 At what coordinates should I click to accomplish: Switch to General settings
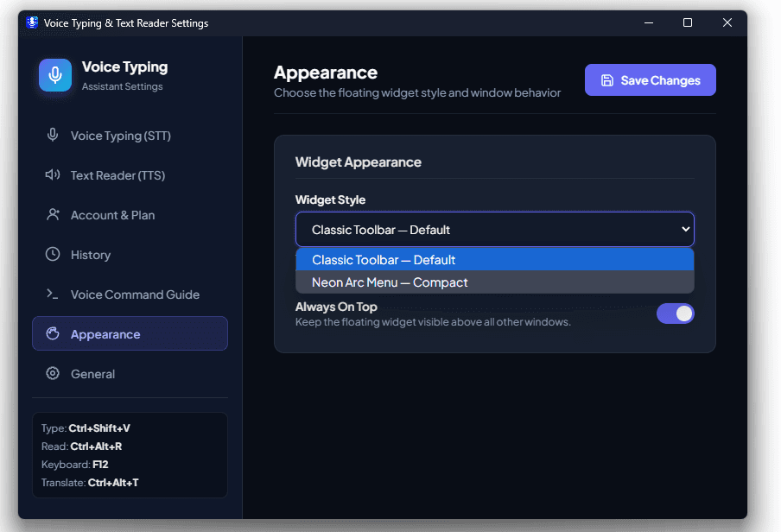tap(130, 374)
